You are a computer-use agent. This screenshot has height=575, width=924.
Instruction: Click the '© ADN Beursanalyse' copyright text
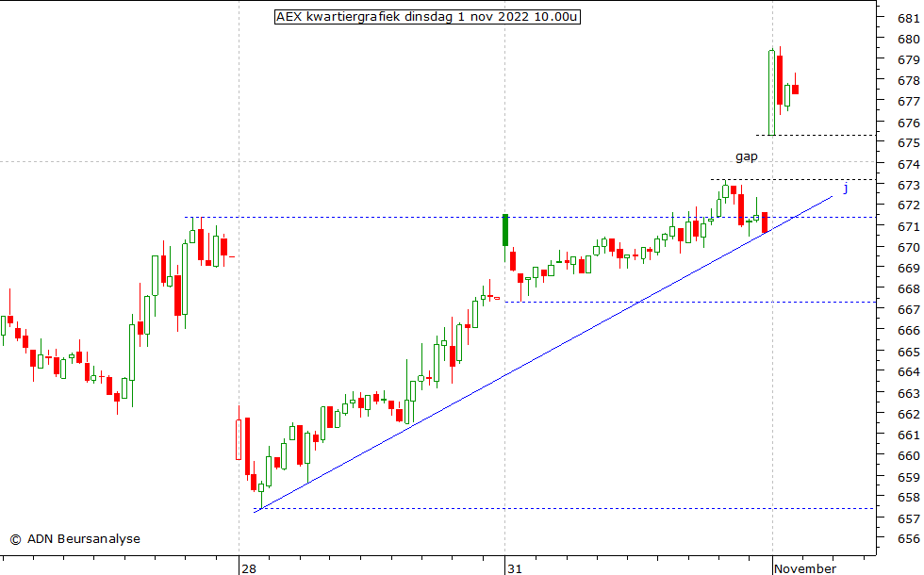tap(74, 538)
